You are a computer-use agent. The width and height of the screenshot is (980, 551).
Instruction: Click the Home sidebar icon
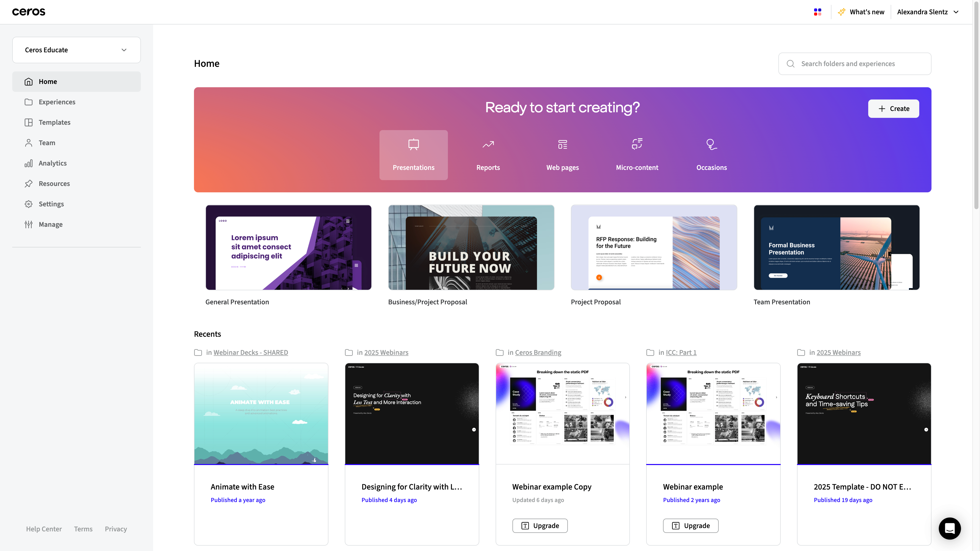tap(29, 82)
